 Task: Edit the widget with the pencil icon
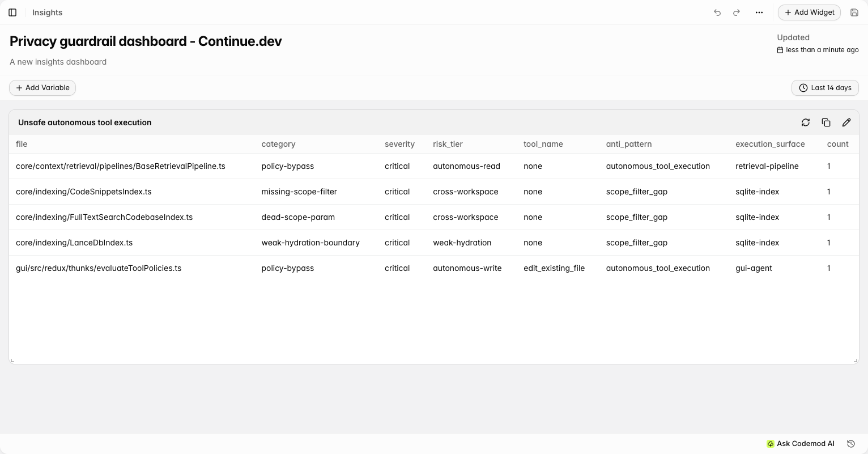tap(846, 122)
